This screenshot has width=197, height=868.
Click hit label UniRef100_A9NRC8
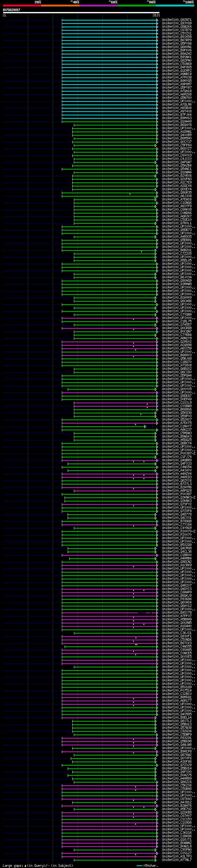pyautogui.click(x=176, y=74)
